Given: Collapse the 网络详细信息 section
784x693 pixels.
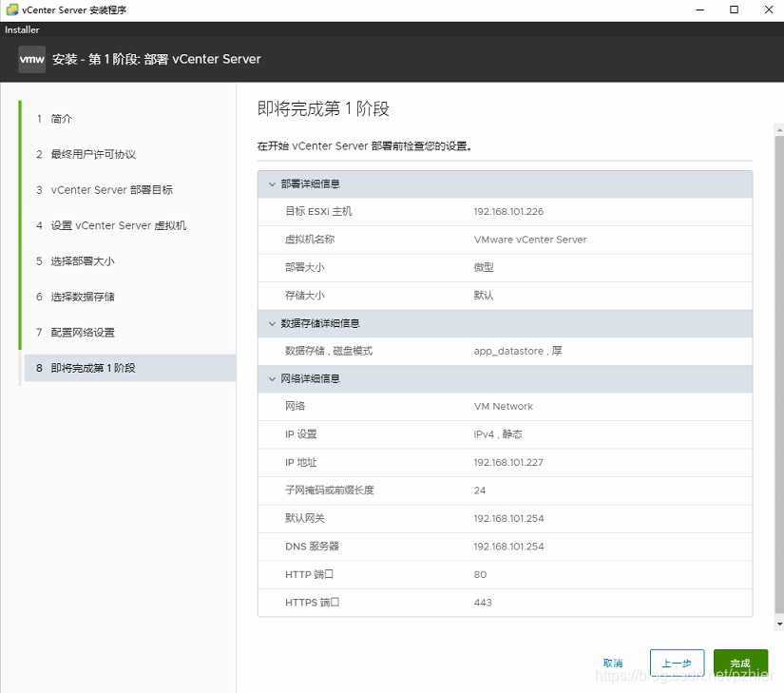Looking at the screenshot, I should coord(272,378).
